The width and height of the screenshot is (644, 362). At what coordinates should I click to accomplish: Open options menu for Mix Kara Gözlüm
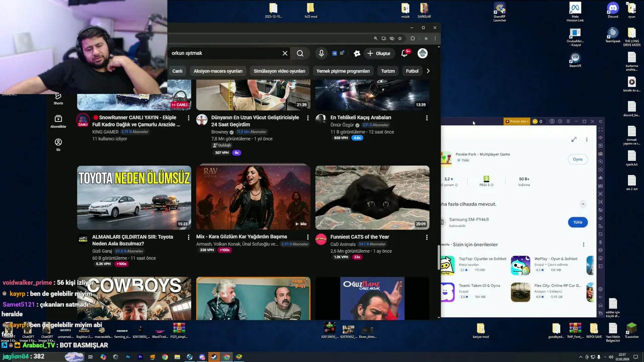(x=308, y=237)
